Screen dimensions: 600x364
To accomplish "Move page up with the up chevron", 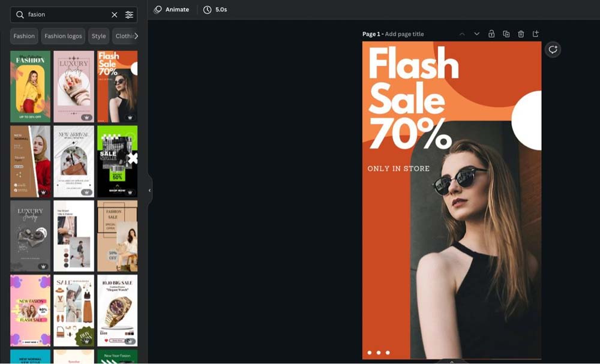I will pos(462,34).
